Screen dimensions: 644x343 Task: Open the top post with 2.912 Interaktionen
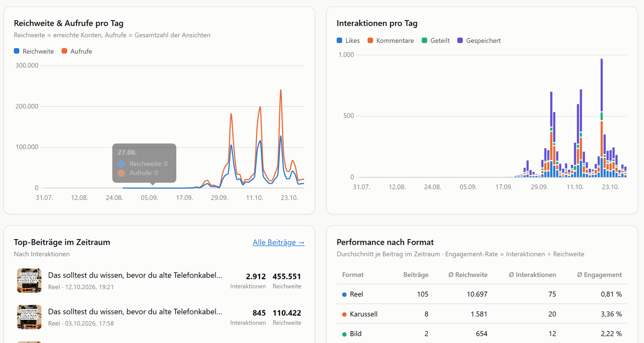[159, 281]
